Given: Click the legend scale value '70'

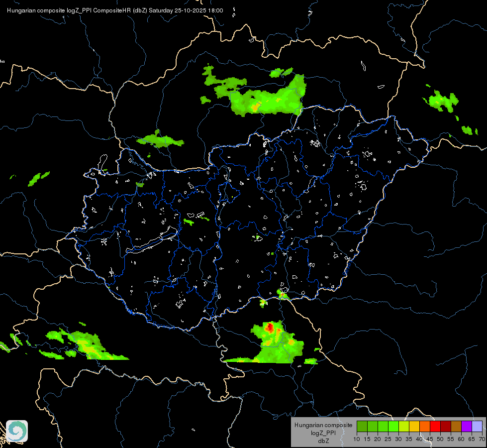Looking at the screenshot, I should [x=482, y=439].
